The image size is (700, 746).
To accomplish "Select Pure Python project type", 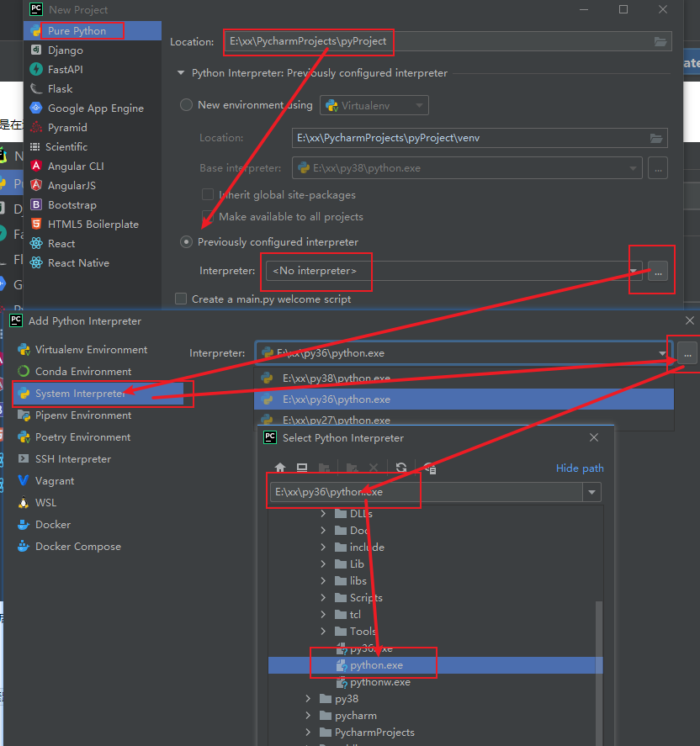I will click(93, 31).
